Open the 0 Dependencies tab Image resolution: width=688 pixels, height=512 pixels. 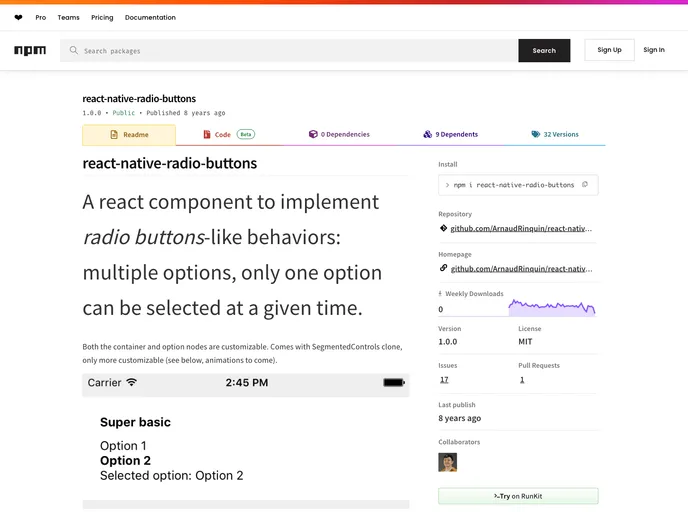click(x=339, y=134)
